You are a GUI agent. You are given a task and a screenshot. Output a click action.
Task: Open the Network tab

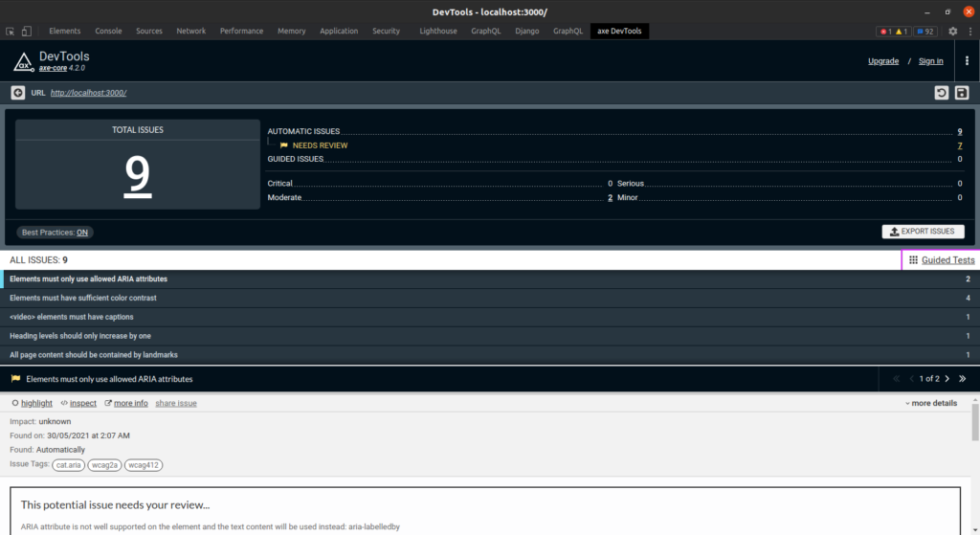[191, 32]
